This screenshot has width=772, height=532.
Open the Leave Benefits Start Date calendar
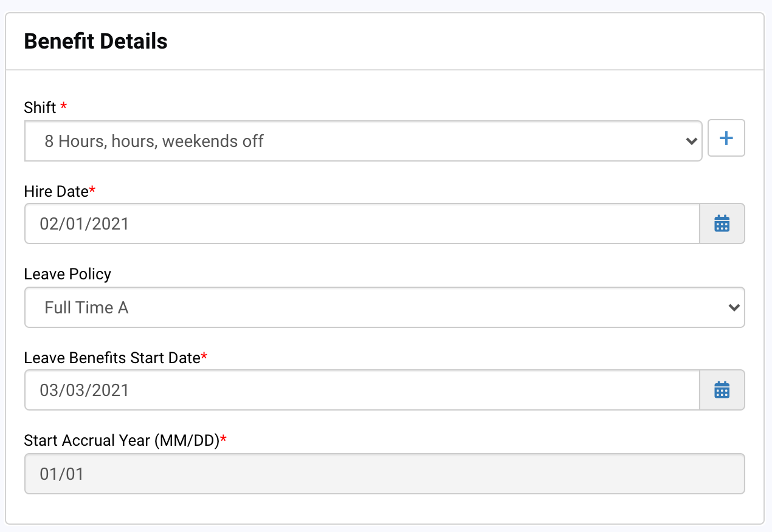(x=722, y=390)
